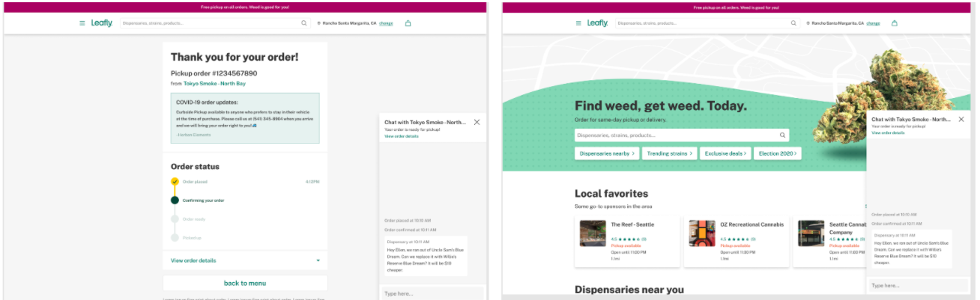Screen dimensions: 980x300
Task: Open Election 2020 shortcut
Action: pos(778,153)
